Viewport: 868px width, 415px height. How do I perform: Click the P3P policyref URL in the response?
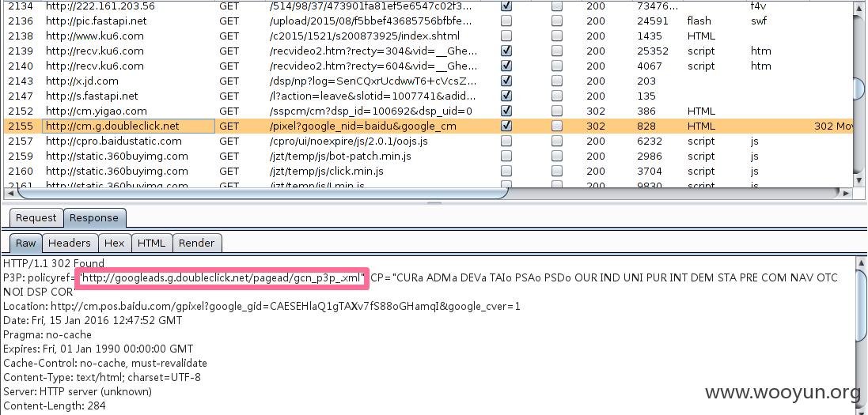(x=222, y=277)
